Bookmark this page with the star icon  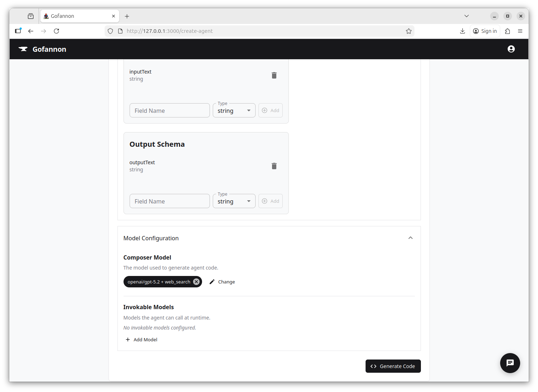(x=408, y=31)
